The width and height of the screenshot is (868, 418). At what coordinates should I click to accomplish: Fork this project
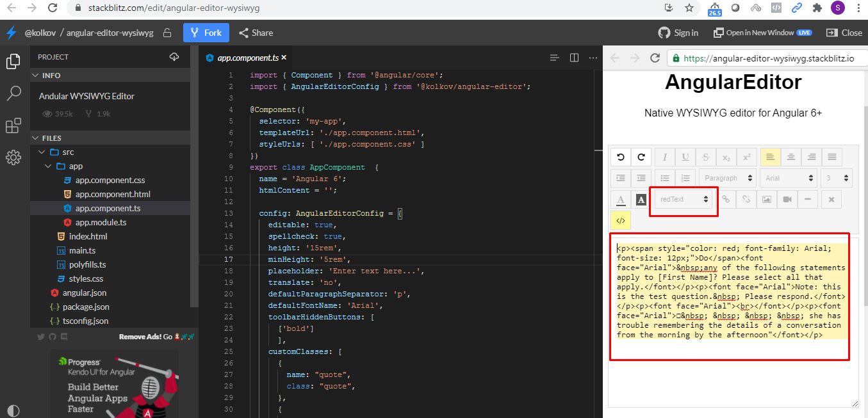coord(206,33)
